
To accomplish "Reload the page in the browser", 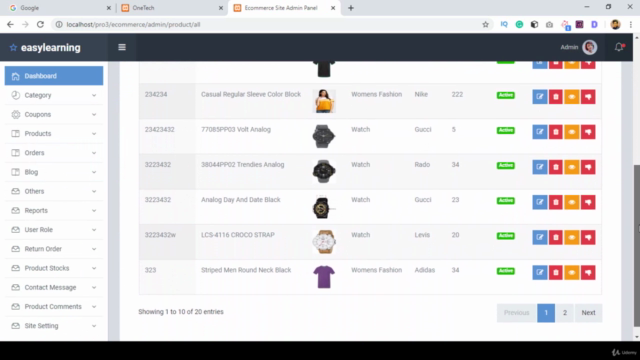I will [40, 24].
